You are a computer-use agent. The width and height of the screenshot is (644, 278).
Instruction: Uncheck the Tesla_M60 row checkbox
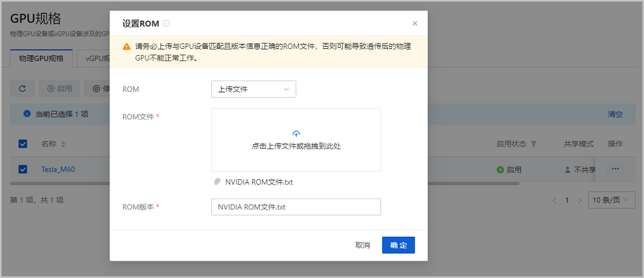[23, 170]
